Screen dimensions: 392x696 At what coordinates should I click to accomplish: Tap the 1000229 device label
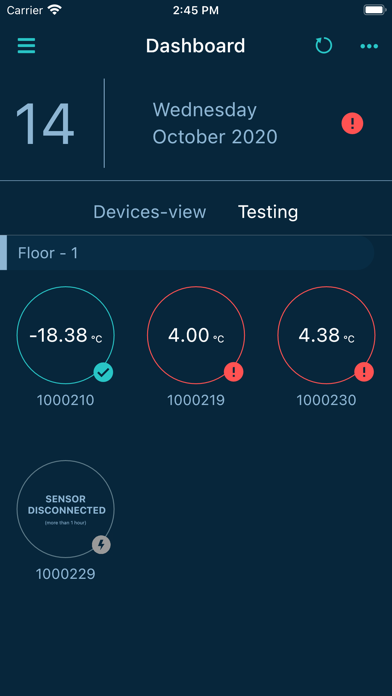(x=65, y=574)
